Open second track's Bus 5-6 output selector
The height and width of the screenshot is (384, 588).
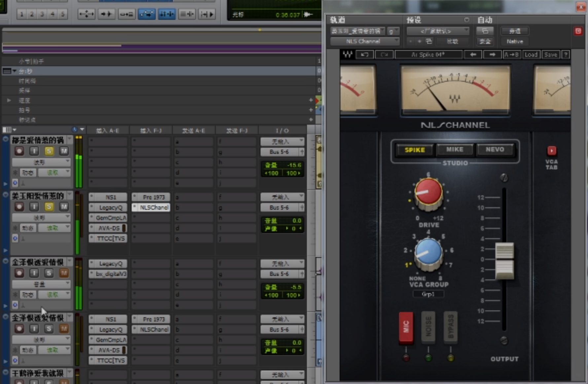[282, 207]
